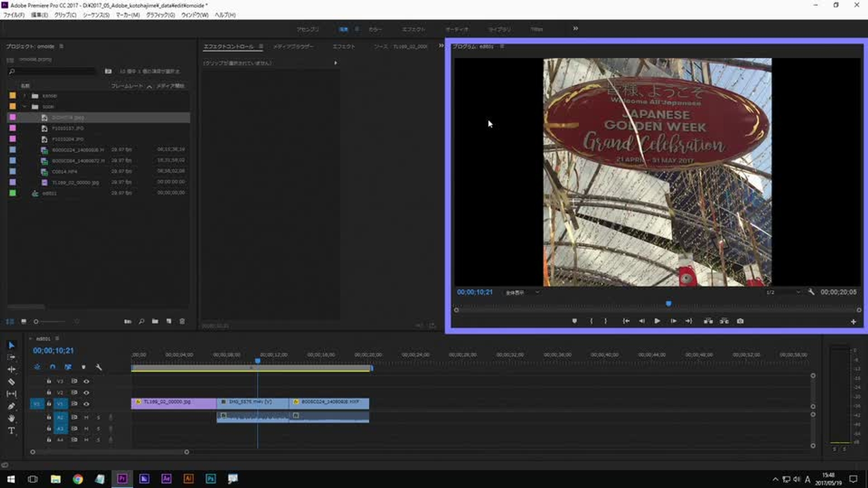Screen dimensions: 868x488
Task: Toggle the magnet Snap button in timeline
Action: pos(52,367)
